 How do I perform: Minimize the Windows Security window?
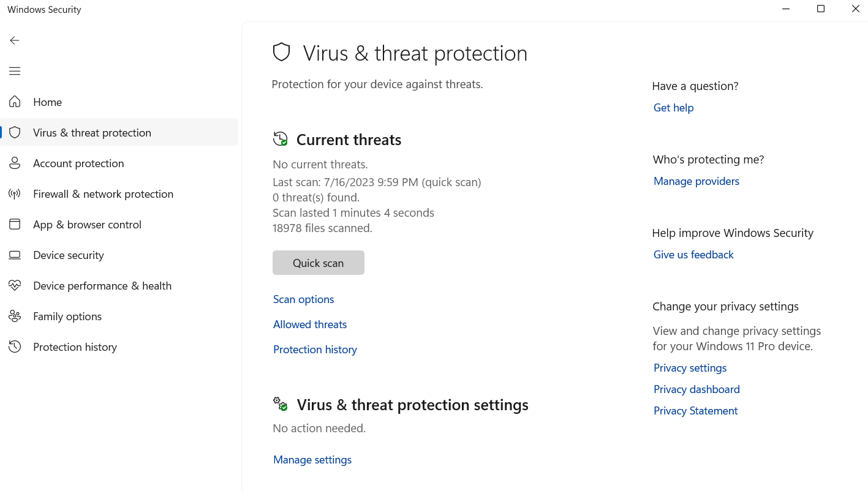[x=786, y=9]
